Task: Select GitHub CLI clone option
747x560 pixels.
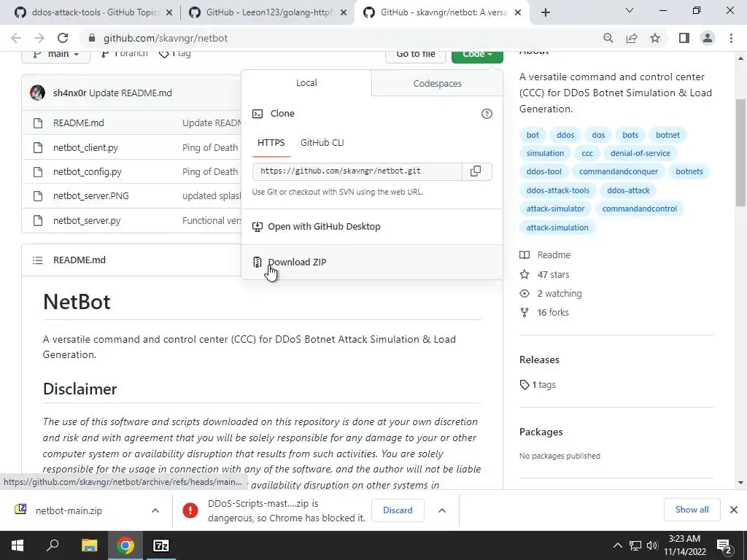Action: click(322, 143)
